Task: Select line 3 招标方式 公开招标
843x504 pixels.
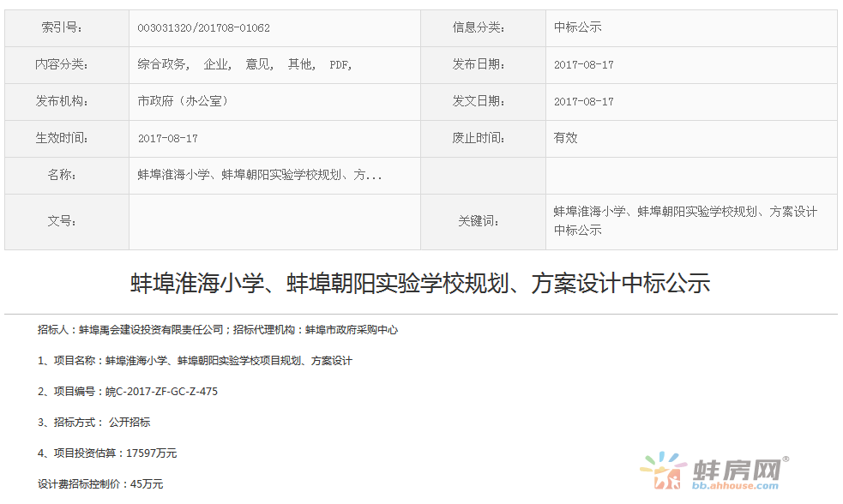Action: coord(94,423)
